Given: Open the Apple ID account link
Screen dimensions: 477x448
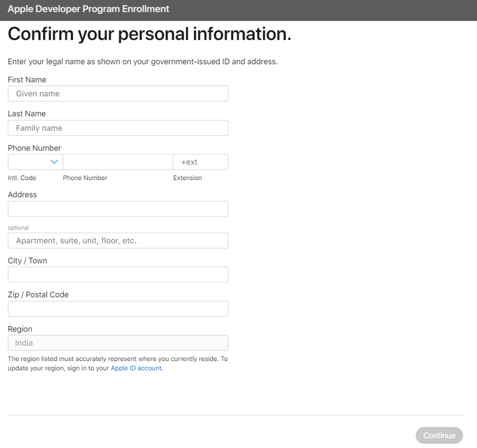Looking at the screenshot, I should point(137,368).
